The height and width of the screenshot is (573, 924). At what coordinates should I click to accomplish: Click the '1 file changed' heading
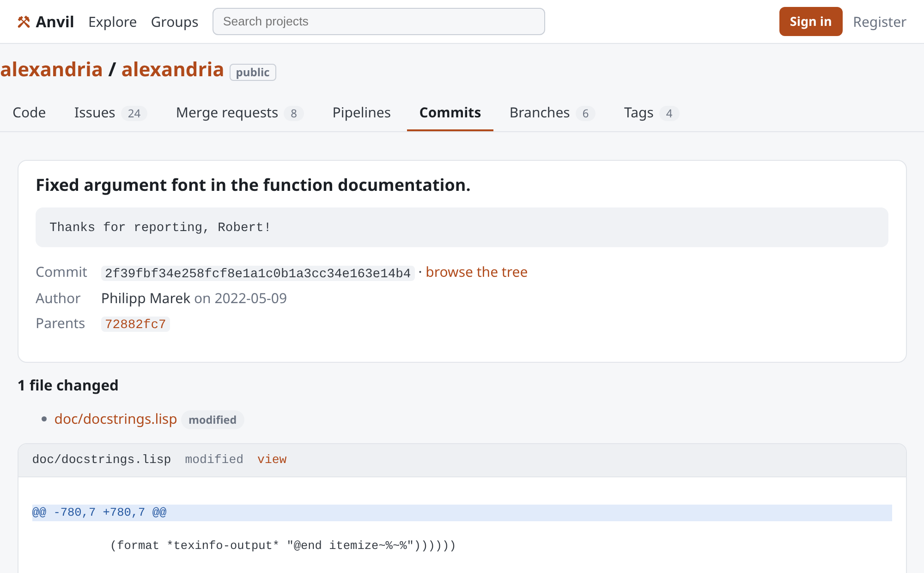pyautogui.click(x=68, y=385)
